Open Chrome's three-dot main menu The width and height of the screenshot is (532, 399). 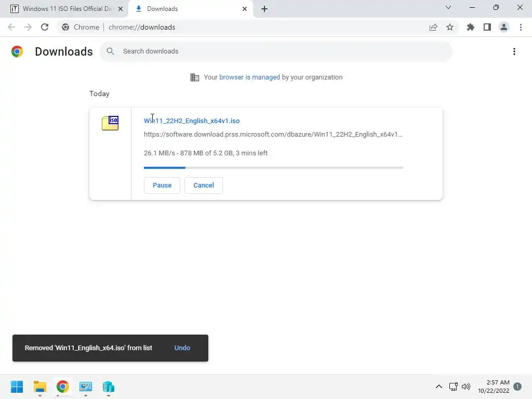pyautogui.click(x=521, y=27)
